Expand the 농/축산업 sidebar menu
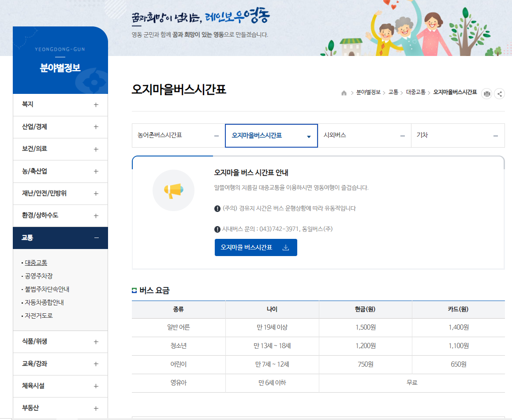This screenshot has width=512, height=420. 60,171
